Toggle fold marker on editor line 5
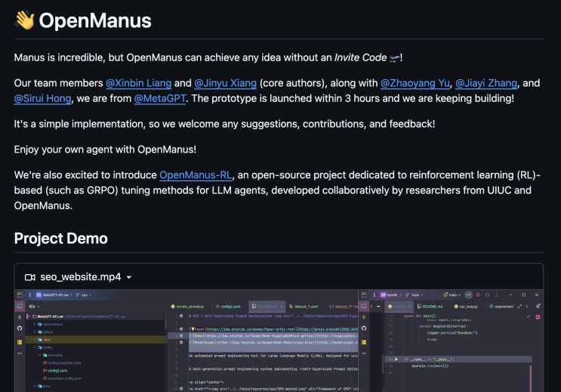This screenshot has width=561, height=392. point(181,342)
